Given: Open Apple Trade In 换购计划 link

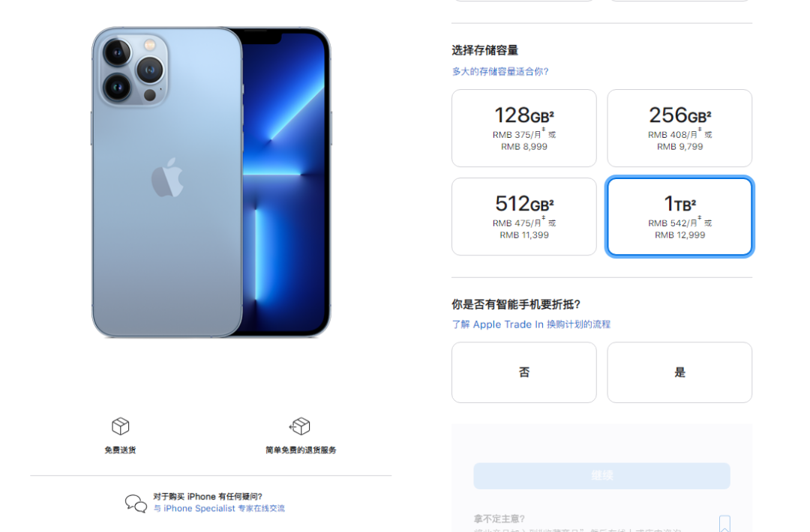Looking at the screenshot, I should [x=531, y=324].
